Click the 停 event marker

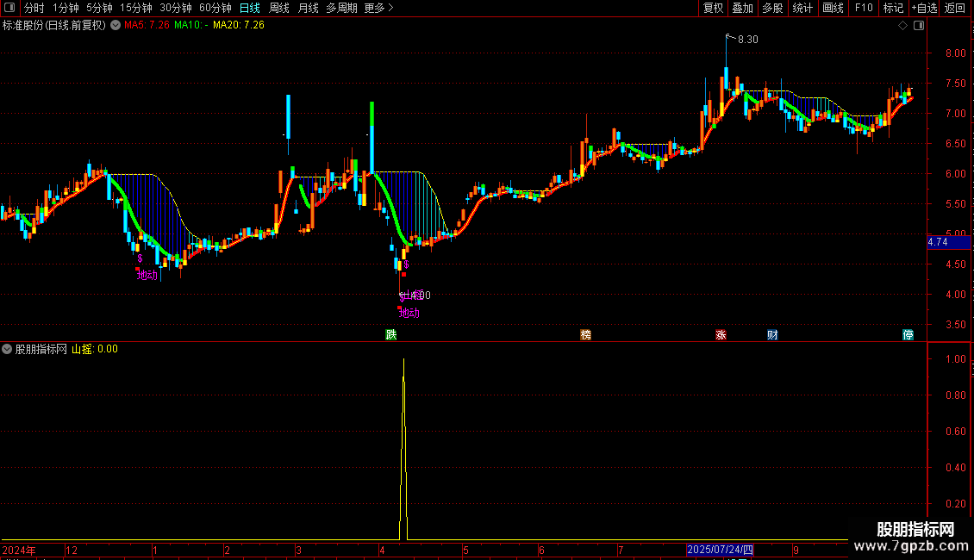908,334
